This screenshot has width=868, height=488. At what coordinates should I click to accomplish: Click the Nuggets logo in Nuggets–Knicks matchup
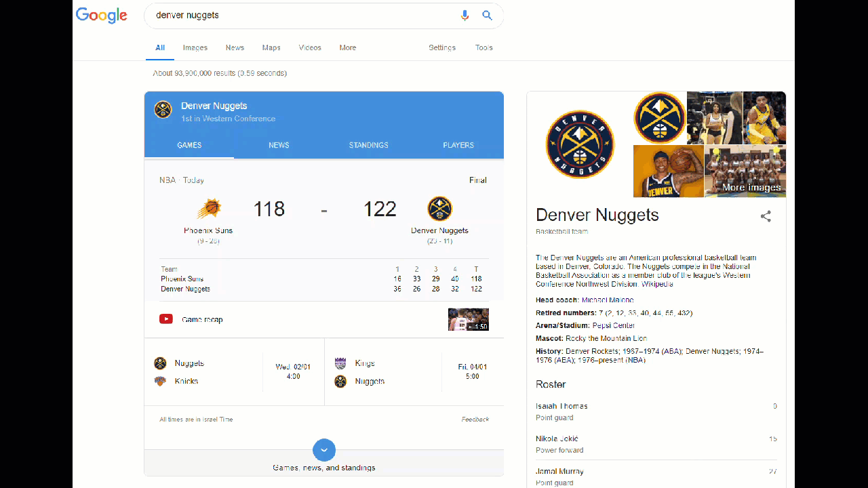pyautogui.click(x=160, y=363)
